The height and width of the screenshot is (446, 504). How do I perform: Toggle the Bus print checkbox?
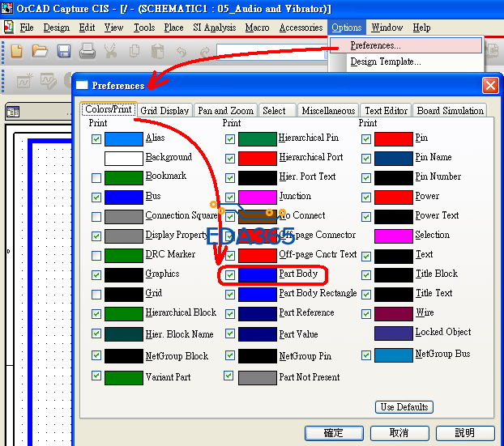(x=96, y=198)
